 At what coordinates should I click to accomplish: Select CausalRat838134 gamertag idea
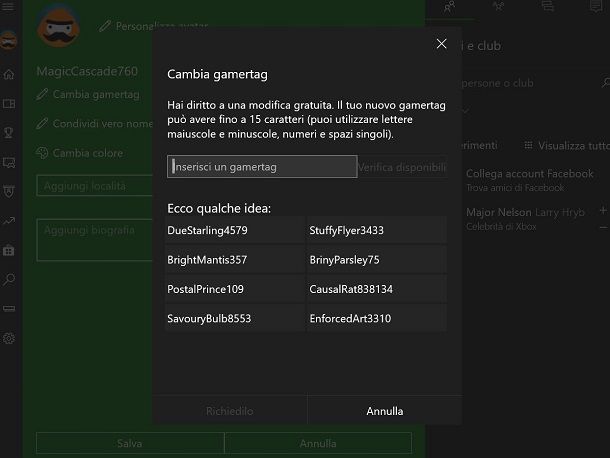pos(377,289)
